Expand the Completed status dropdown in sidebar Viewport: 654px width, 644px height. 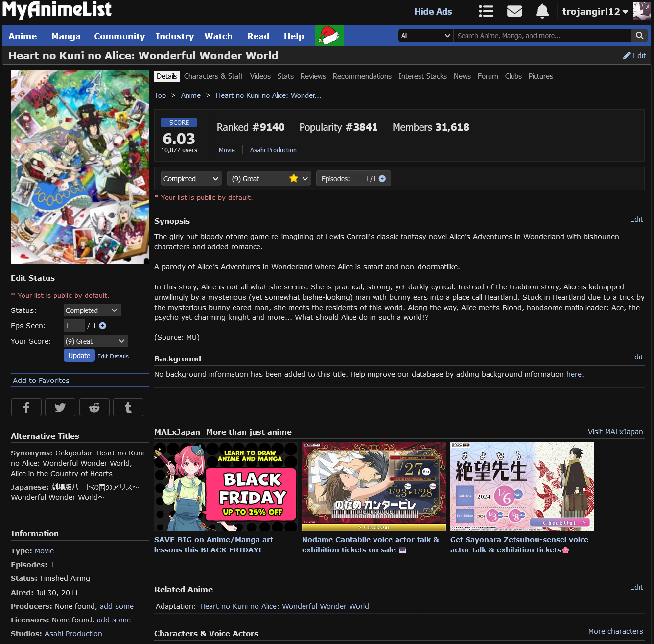point(92,310)
